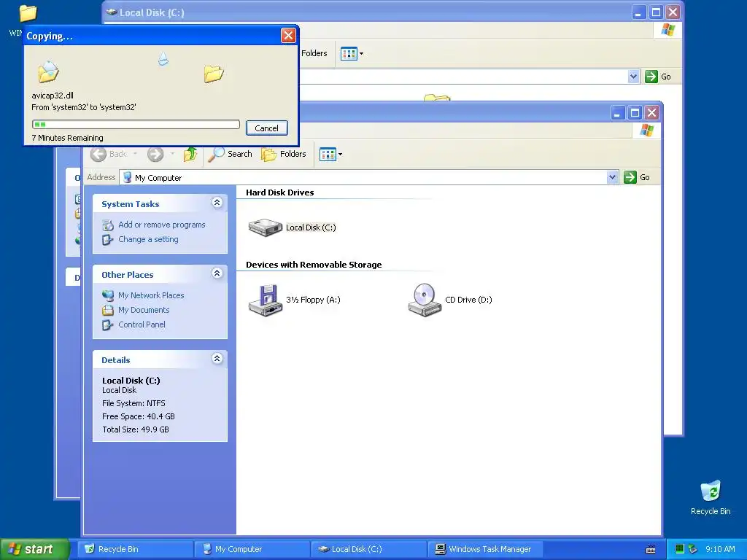Switch to My Computer taskbar button
747x560 pixels.
point(252,549)
